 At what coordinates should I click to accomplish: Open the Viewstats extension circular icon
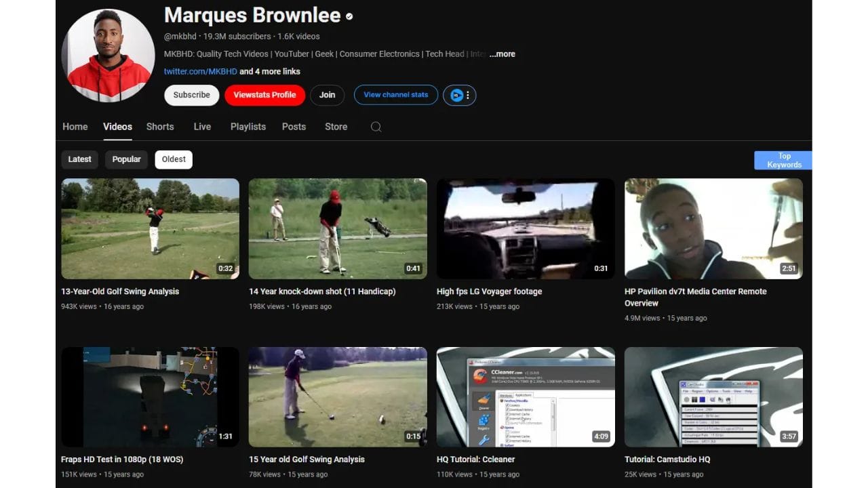coord(456,96)
